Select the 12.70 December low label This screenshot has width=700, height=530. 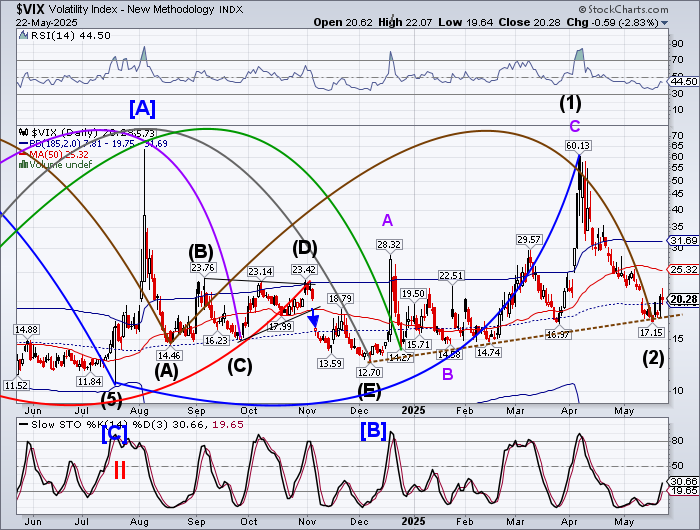(369, 372)
